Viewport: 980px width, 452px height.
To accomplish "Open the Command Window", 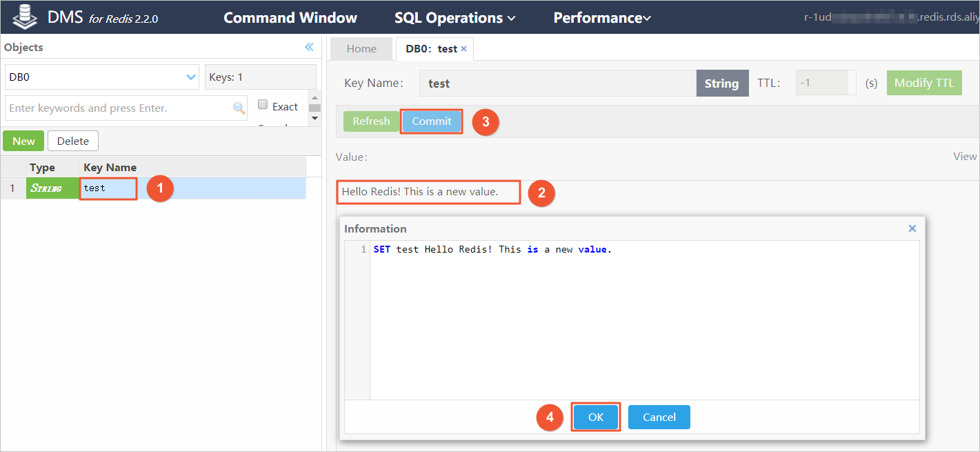I will point(290,18).
